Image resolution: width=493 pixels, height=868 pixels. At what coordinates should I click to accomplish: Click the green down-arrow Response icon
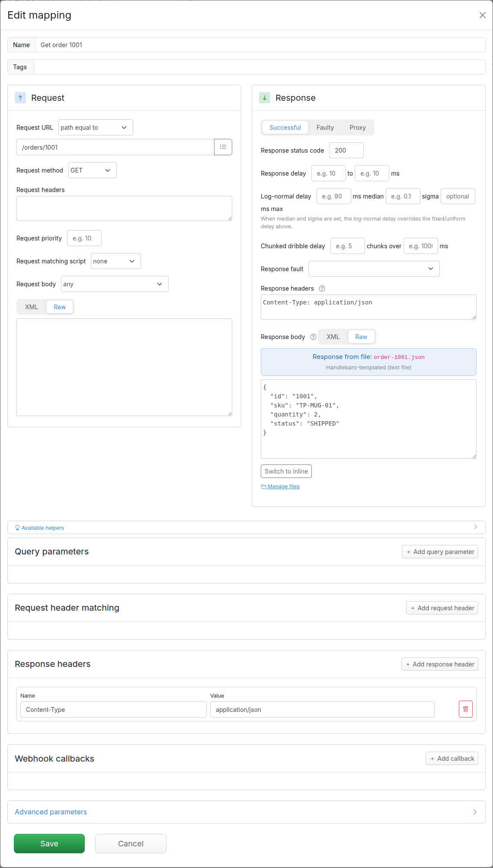265,98
